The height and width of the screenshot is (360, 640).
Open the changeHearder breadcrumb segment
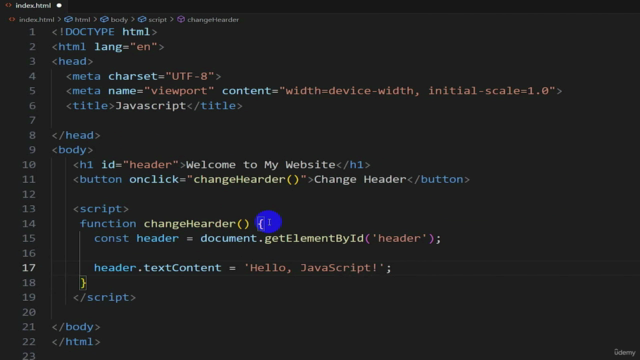pos(213,19)
